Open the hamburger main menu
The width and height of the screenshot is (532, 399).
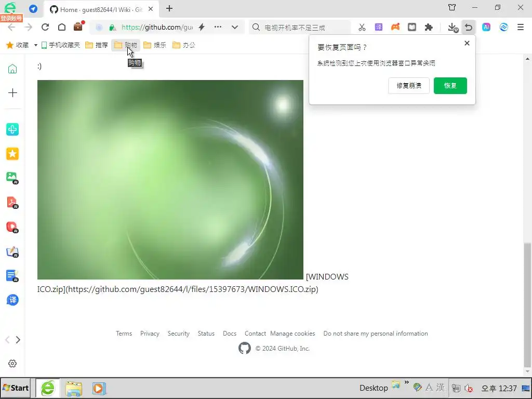[521, 27]
